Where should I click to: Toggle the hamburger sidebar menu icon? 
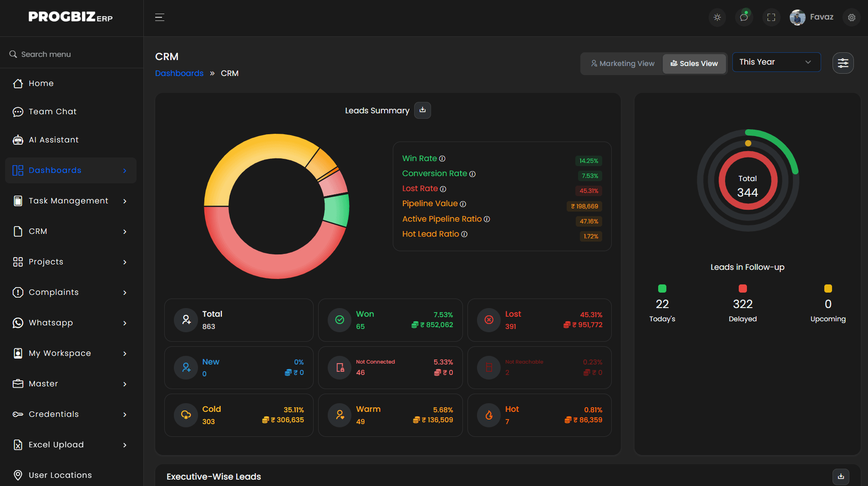click(x=159, y=17)
